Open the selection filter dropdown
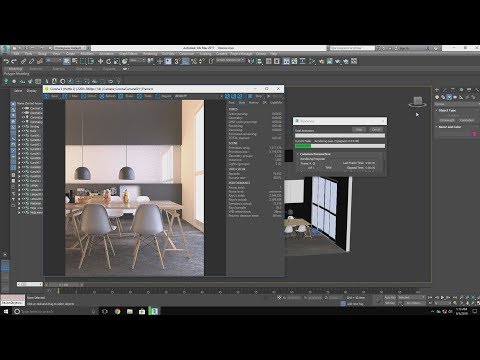Viewport: 480px width, 360px height. (53, 61)
